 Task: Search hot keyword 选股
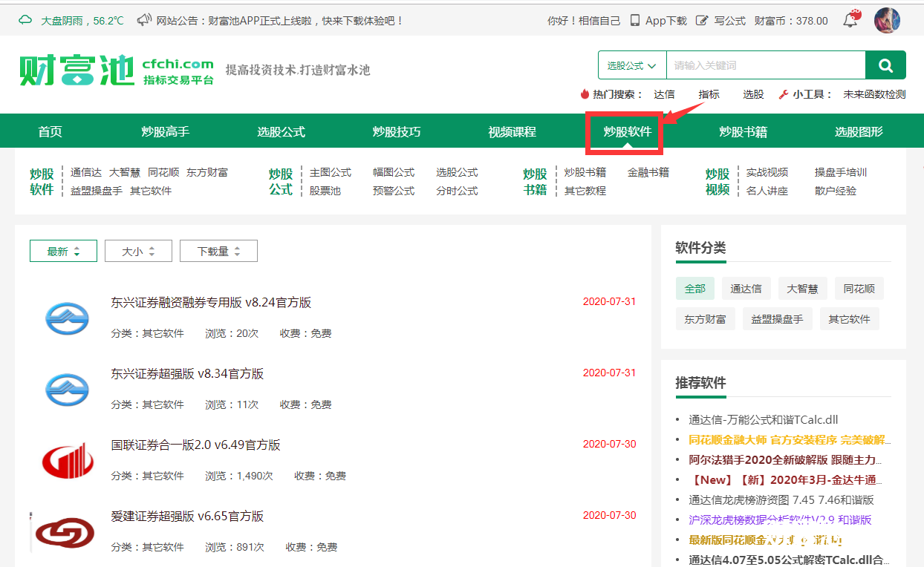pyautogui.click(x=753, y=94)
